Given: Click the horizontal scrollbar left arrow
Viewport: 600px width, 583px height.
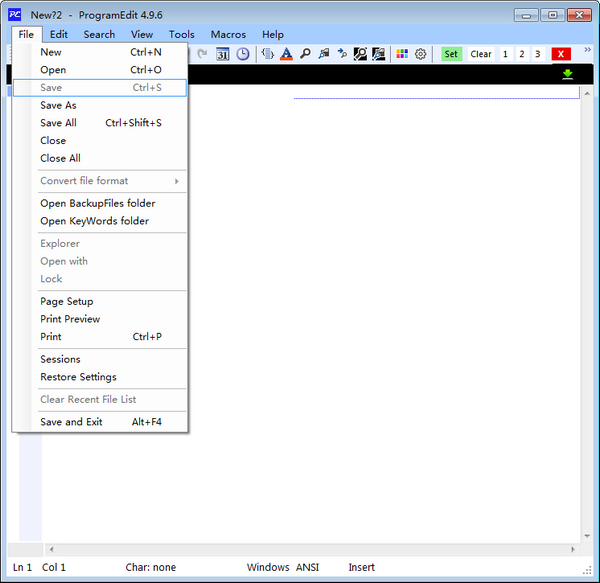Looking at the screenshot, I should pyautogui.click(x=51, y=549).
